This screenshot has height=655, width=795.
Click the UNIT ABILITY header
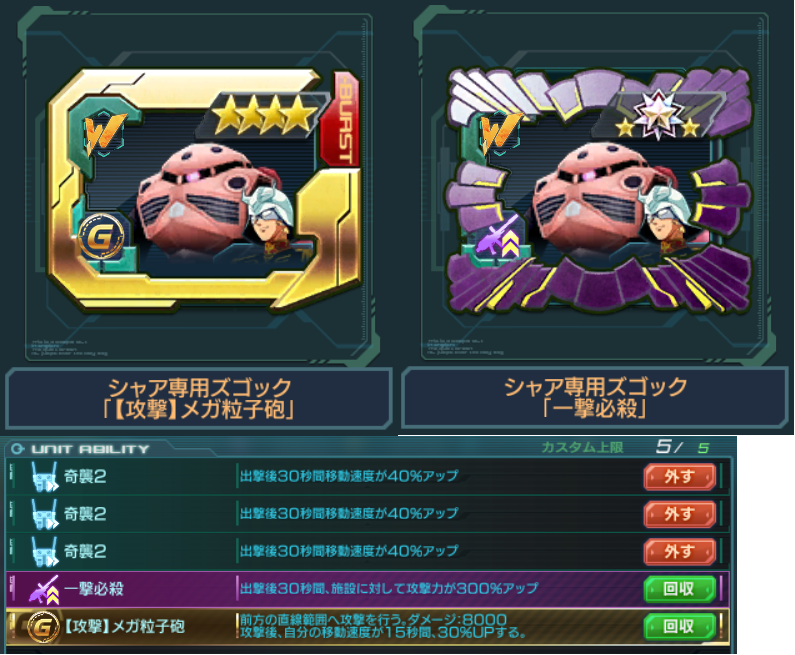pos(81,449)
